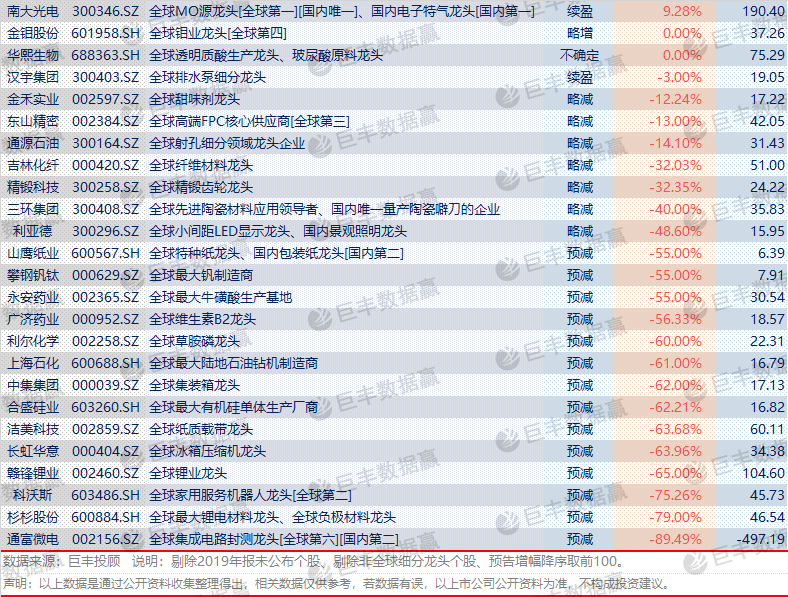Select the stock name 山鹰纸业
Image resolution: width=788 pixels, height=597 pixels.
(x=33, y=253)
